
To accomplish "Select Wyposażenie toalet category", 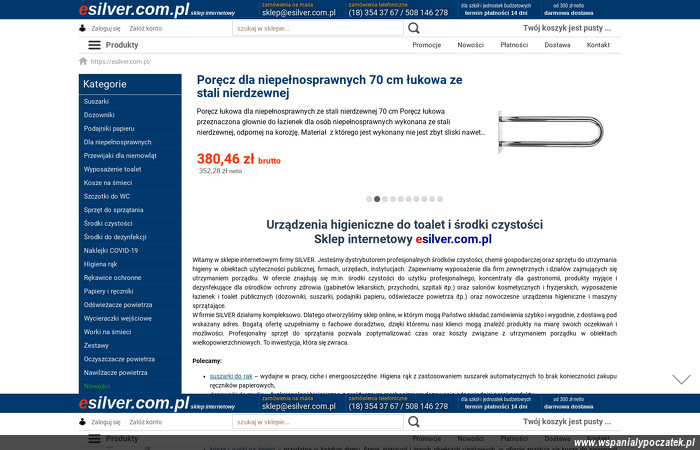I will (112, 169).
